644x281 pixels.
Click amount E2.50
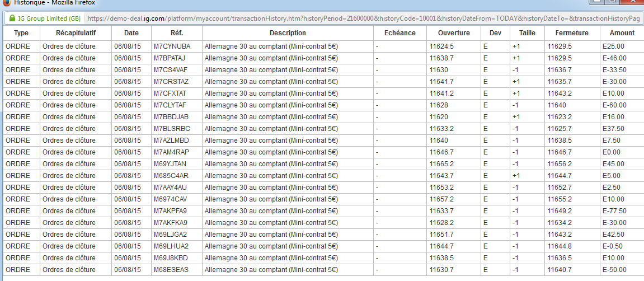[x=612, y=188]
